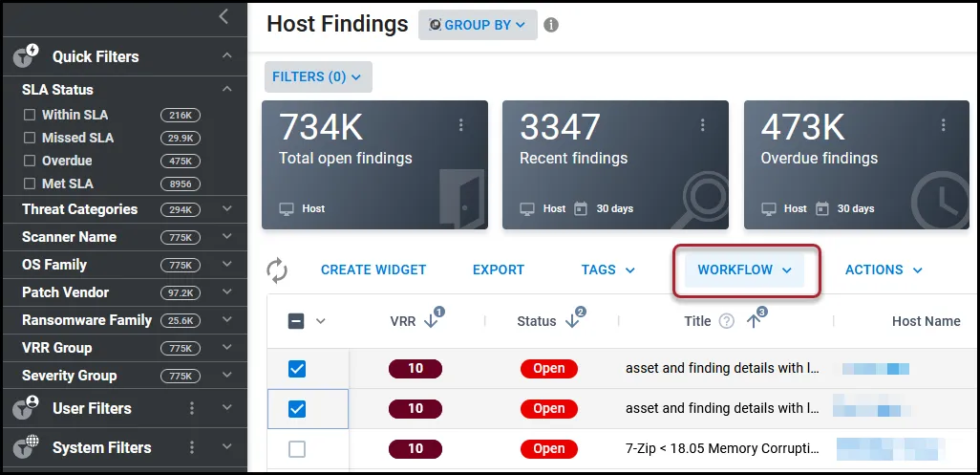
Task: Open the Group By dropdown
Action: tap(478, 25)
